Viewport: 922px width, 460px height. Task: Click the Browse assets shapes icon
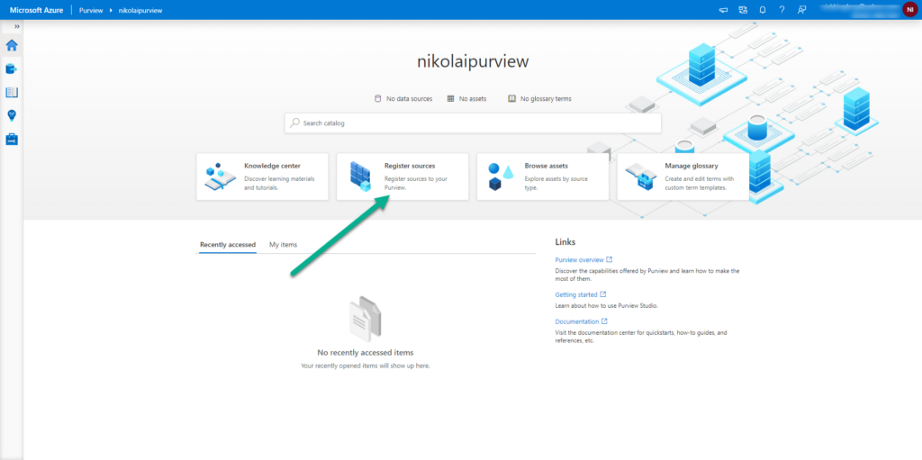pos(501,176)
